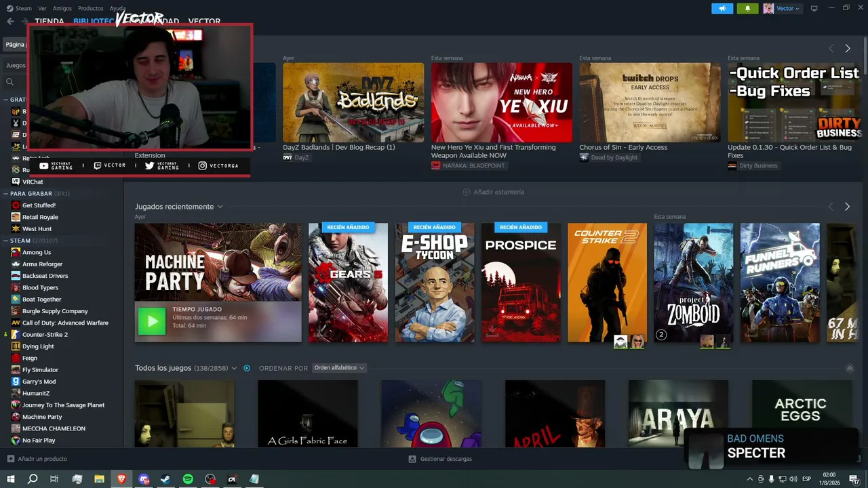Collapse the STEAM category
Image resolution: width=868 pixels, height=488 pixels.
(x=5, y=241)
